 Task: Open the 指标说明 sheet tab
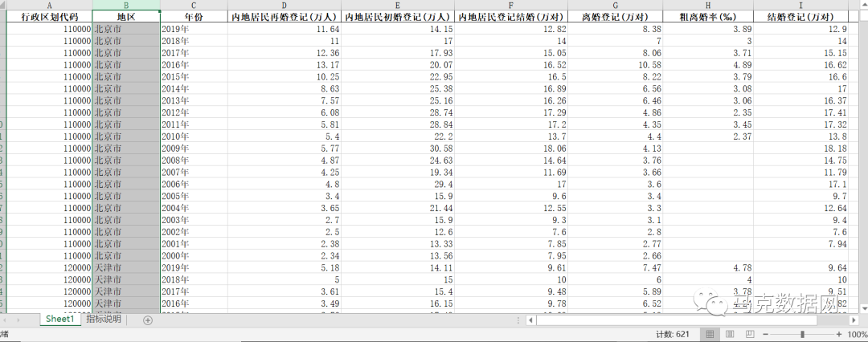click(x=103, y=320)
